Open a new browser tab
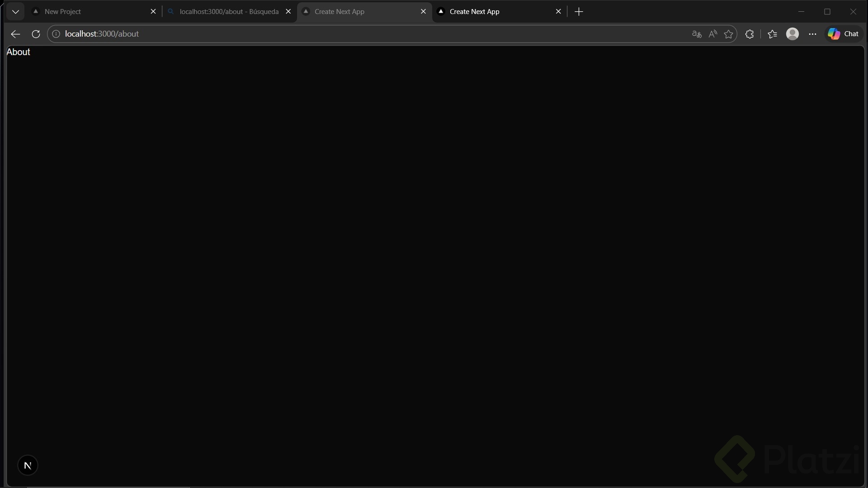 (579, 12)
